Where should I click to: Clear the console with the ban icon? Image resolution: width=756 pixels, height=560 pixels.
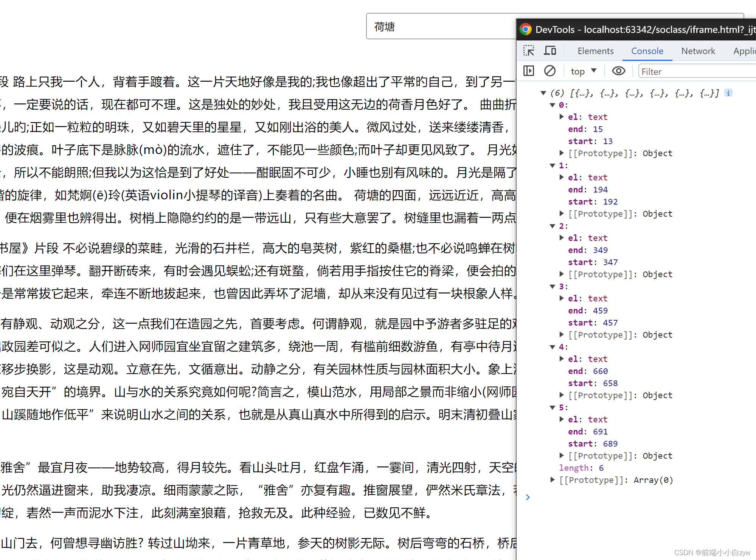pyautogui.click(x=550, y=71)
